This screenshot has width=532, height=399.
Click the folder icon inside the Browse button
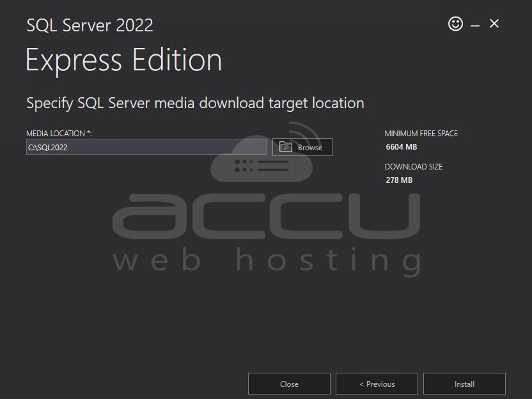[x=286, y=147]
